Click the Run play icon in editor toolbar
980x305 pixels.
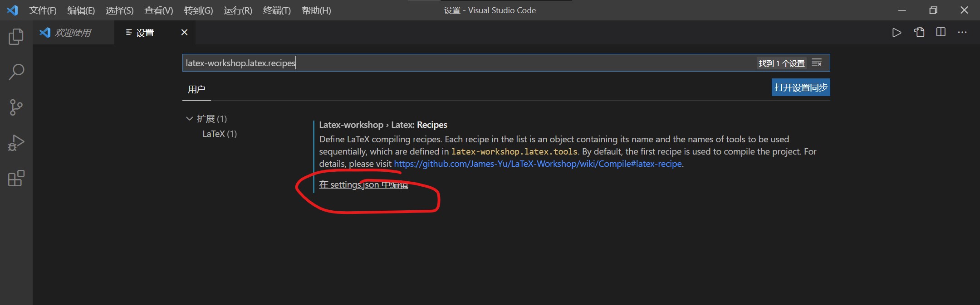click(897, 33)
